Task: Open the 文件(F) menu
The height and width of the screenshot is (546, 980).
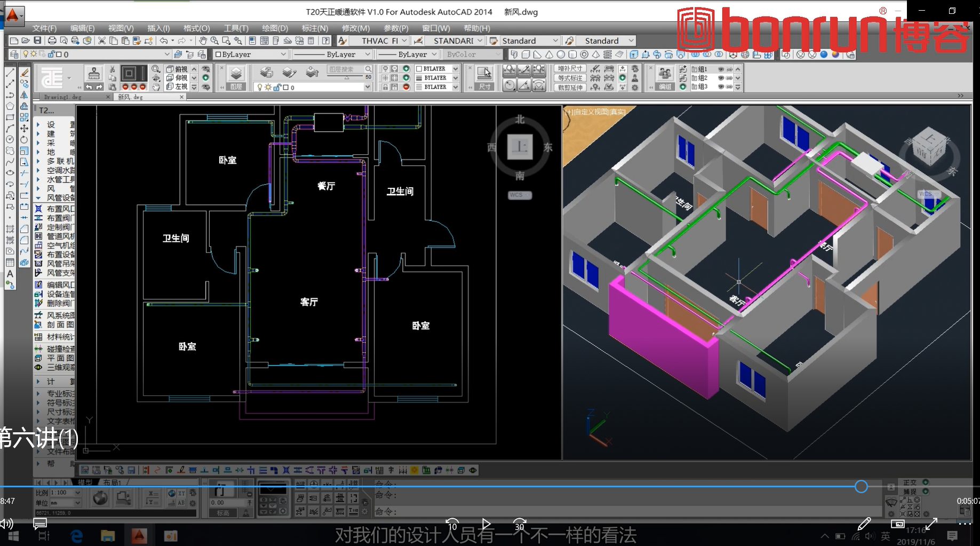Action: tap(44, 28)
